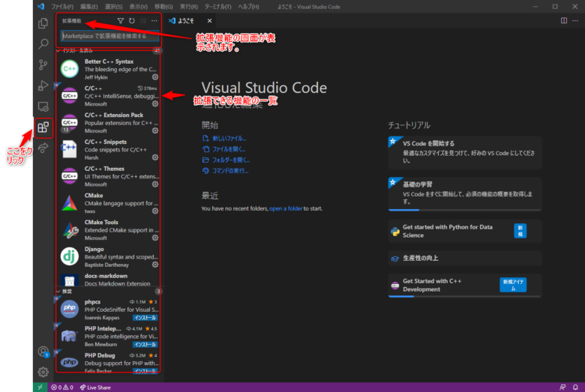
Task: Refresh the extensions list
Action: point(132,21)
